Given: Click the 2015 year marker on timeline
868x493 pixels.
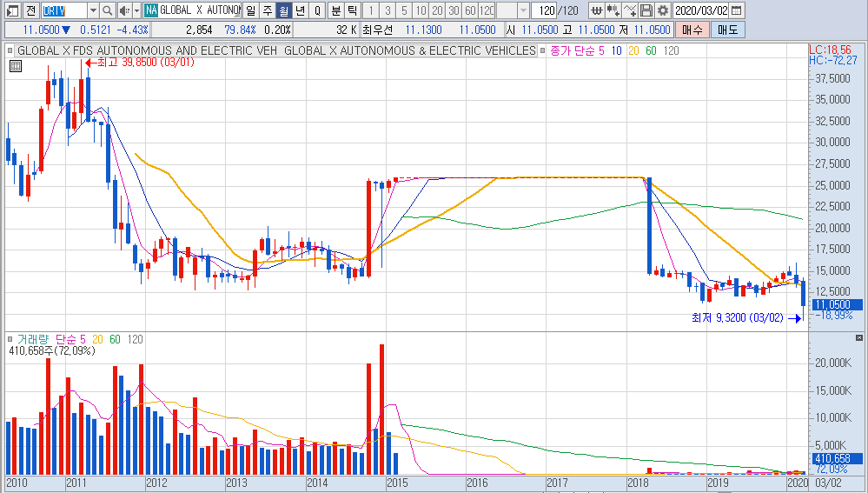Looking at the screenshot, I should [x=397, y=483].
